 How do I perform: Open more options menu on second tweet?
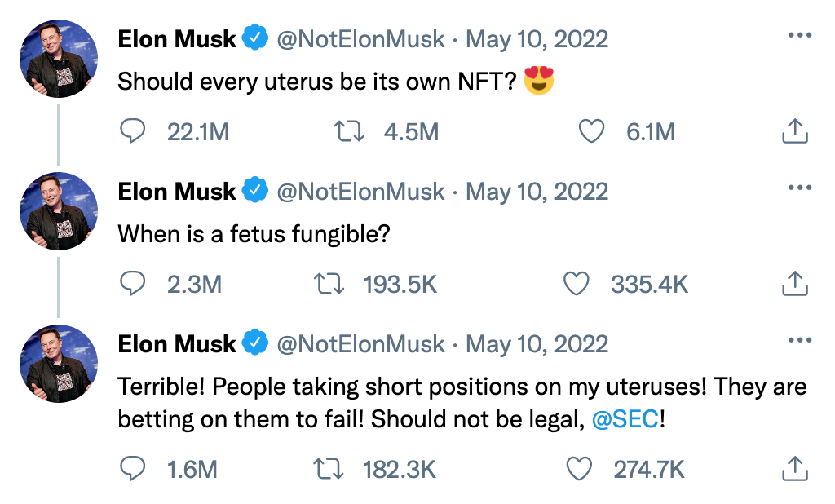click(800, 188)
